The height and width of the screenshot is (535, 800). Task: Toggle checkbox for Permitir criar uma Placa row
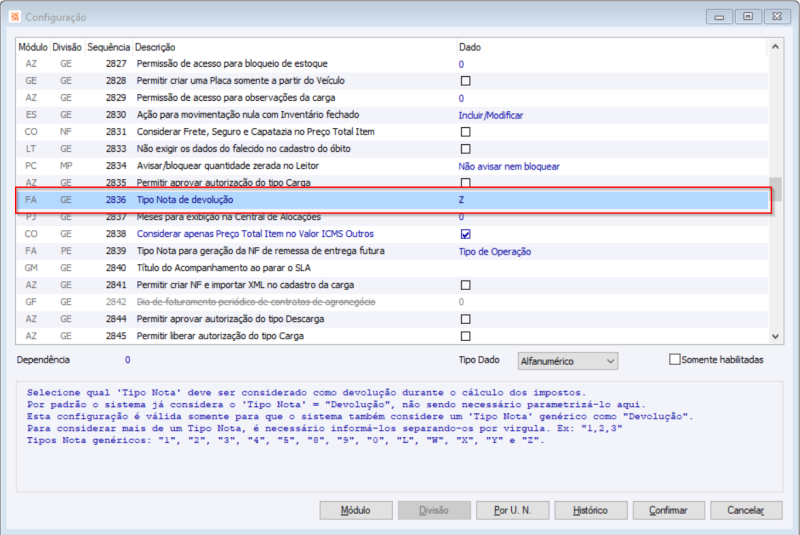(465, 81)
